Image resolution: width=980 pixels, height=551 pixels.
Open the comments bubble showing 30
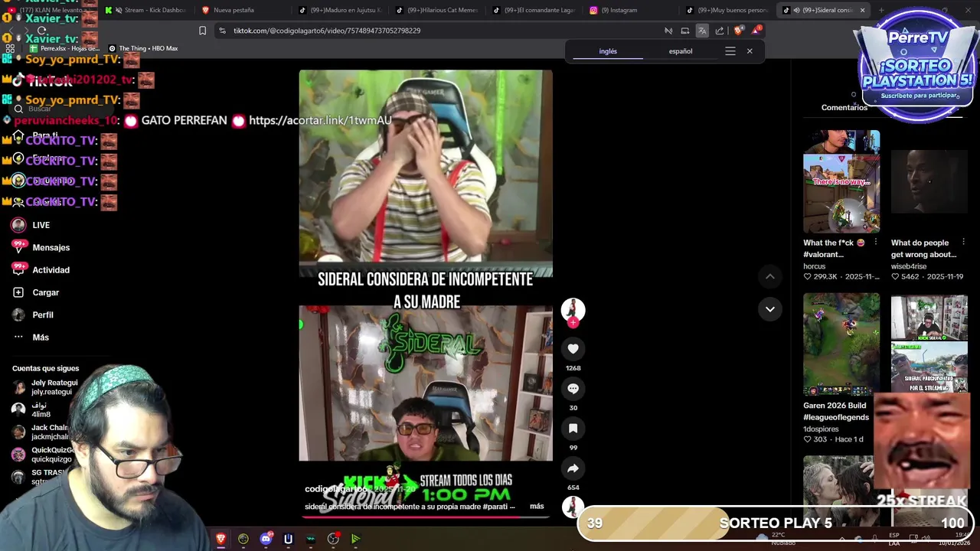(573, 389)
